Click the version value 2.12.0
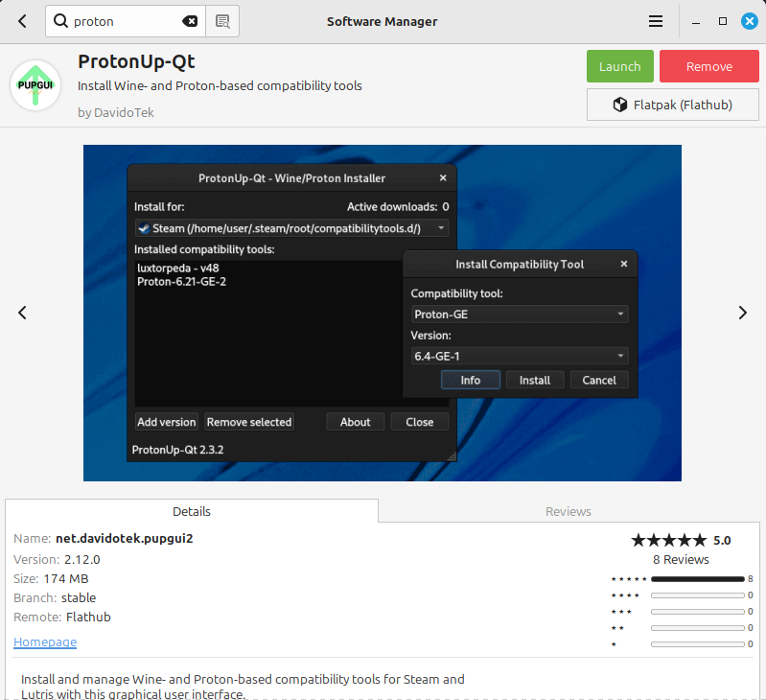The height and width of the screenshot is (700, 766). click(x=82, y=559)
